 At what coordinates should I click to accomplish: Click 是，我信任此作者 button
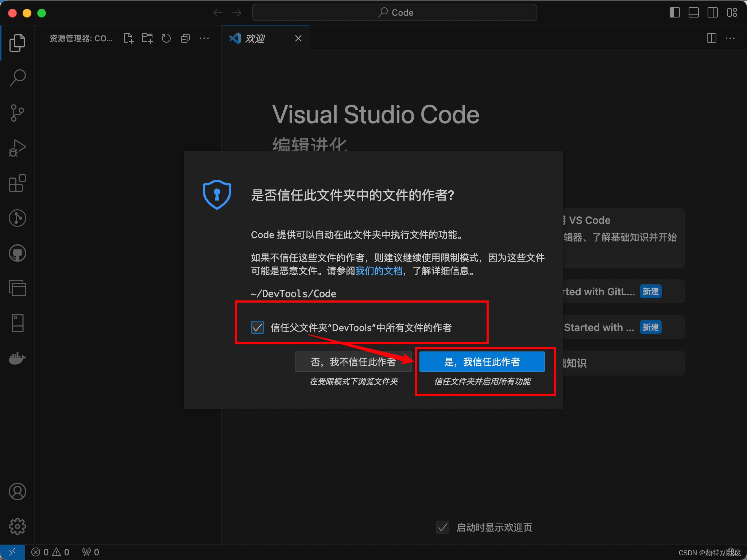[x=482, y=362]
